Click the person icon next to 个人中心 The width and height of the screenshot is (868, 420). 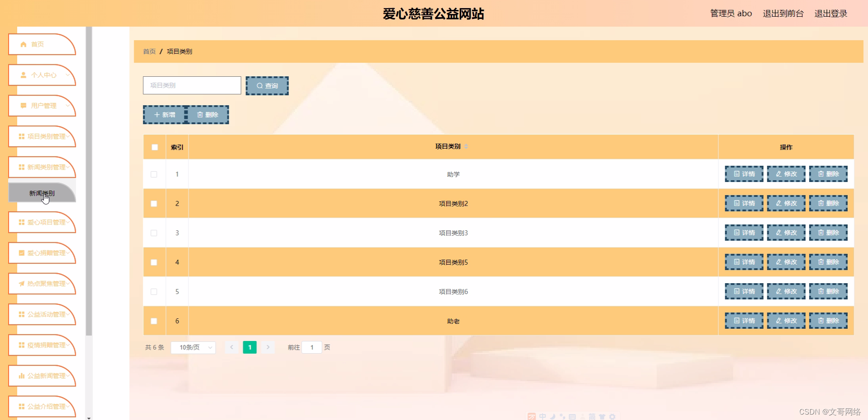coord(23,75)
